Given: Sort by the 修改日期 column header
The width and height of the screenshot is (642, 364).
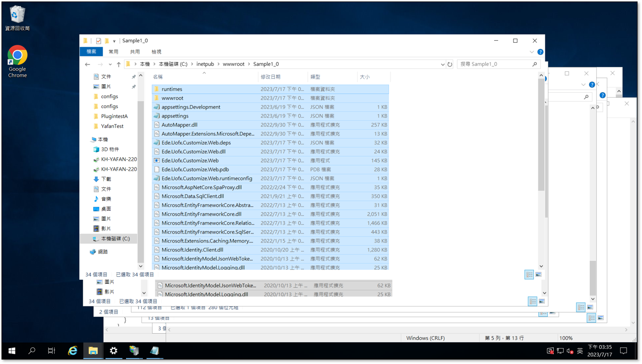Looking at the screenshot, I should [x=283, y=77].
